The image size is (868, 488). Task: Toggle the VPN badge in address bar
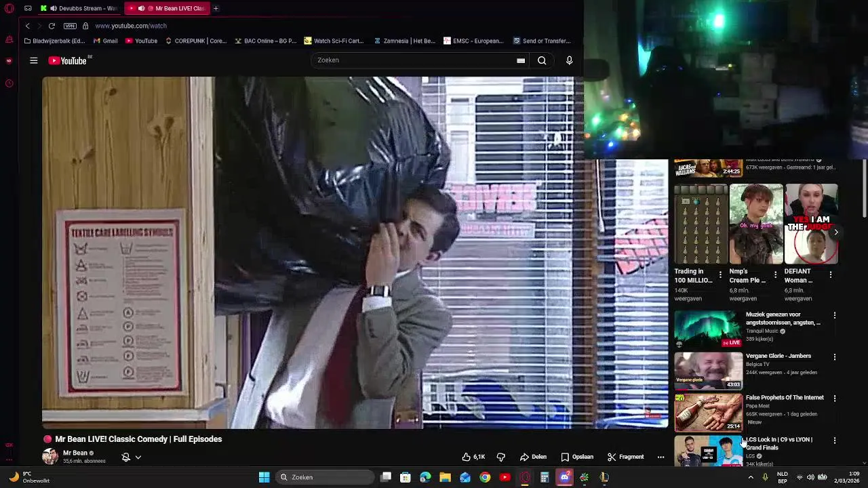70,26
